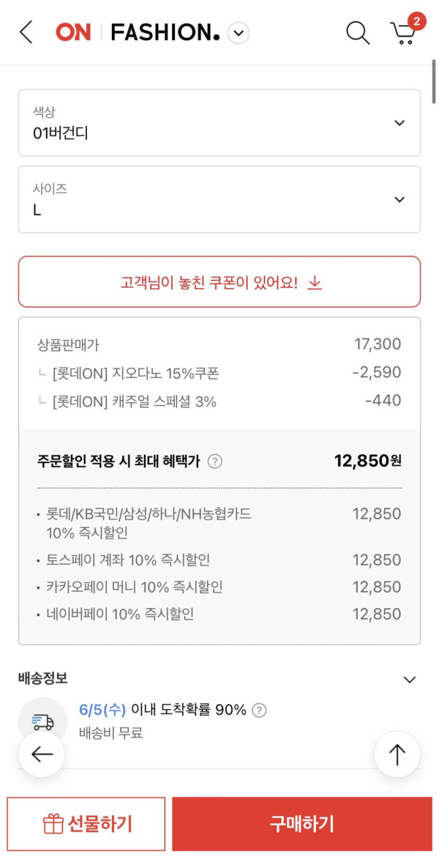Select the 네이버페이 10% 즉시할인 row

click(219, 614)
